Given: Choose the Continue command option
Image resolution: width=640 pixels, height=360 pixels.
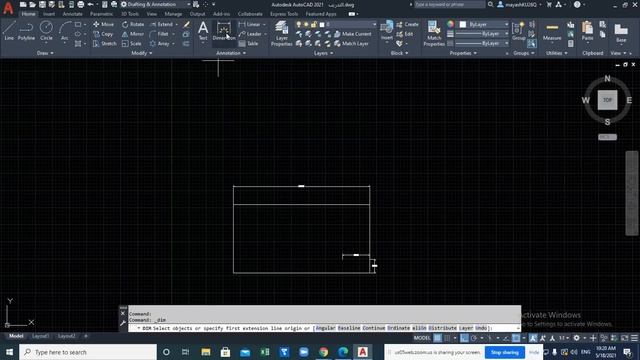Looking at the screenshot, I should (373, 328).
